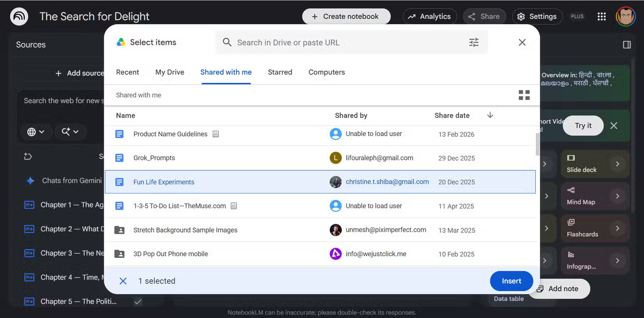Open the Starred tab

280,72
